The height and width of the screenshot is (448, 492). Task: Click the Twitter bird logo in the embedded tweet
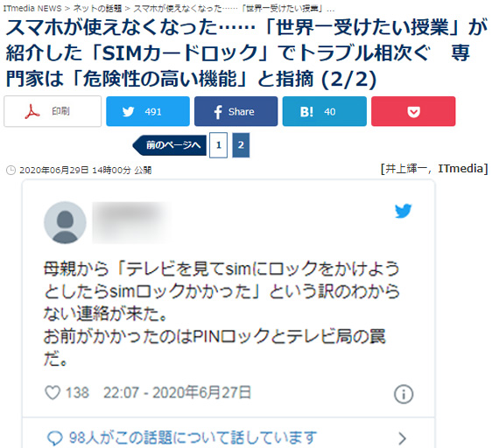tap(404, 211)
